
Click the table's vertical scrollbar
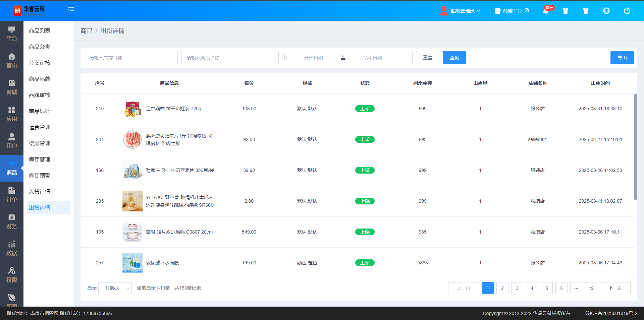[635, 147]
